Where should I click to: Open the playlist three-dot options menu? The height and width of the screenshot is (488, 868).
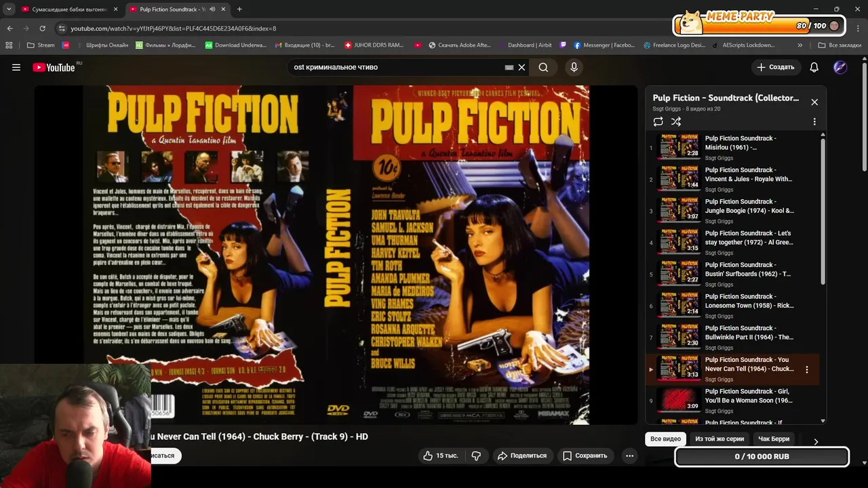coord(814,121)
